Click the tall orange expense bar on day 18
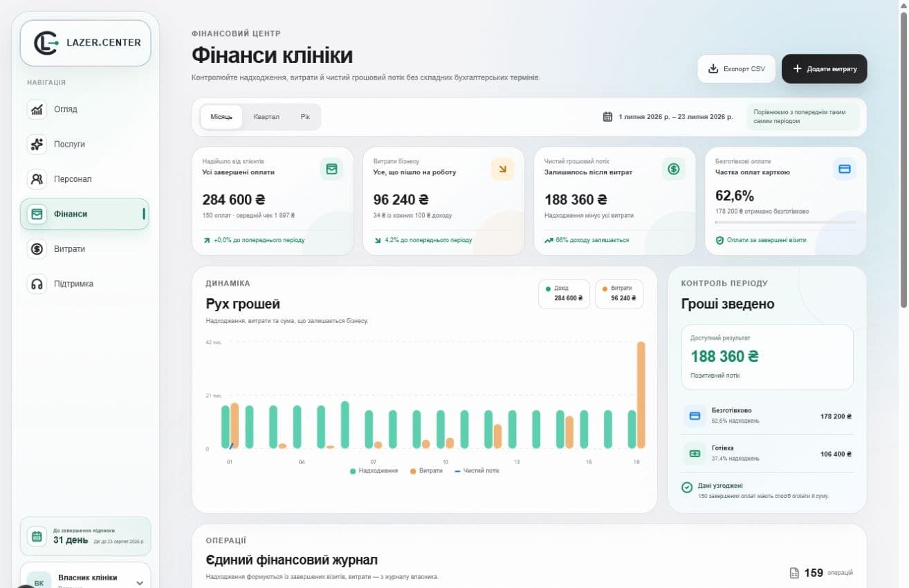This screenshot has height=588, width=909. [x=641, y=395]
